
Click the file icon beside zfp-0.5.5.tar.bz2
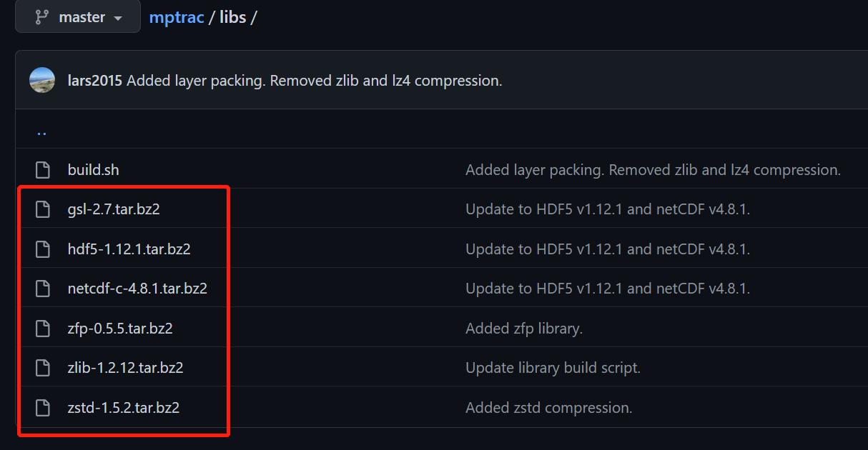[43, 329]
